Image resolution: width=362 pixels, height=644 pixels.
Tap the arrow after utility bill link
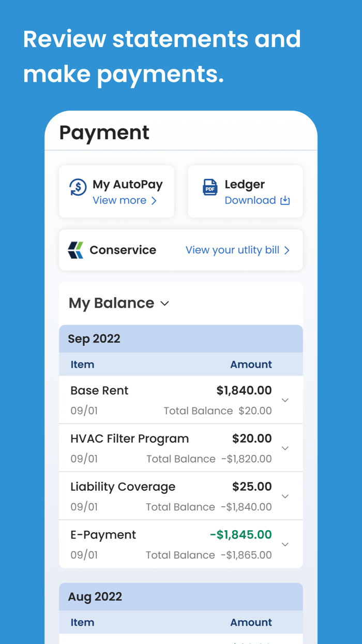287,251
